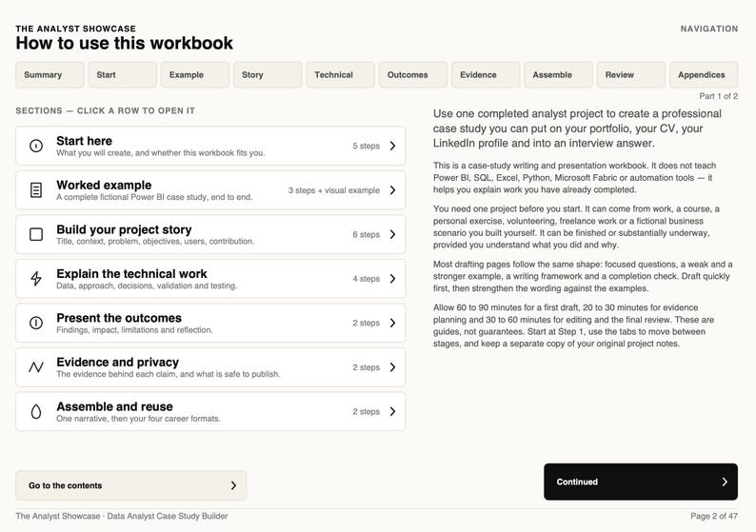The width and height of the screenshot is (756, 532).
Task: Click the NAVIGATION heading text
Action: [709, 29]
